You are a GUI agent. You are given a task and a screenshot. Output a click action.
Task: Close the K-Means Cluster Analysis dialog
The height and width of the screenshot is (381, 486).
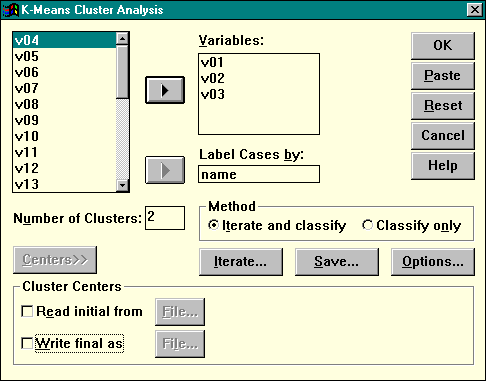[x=475, y=10]
